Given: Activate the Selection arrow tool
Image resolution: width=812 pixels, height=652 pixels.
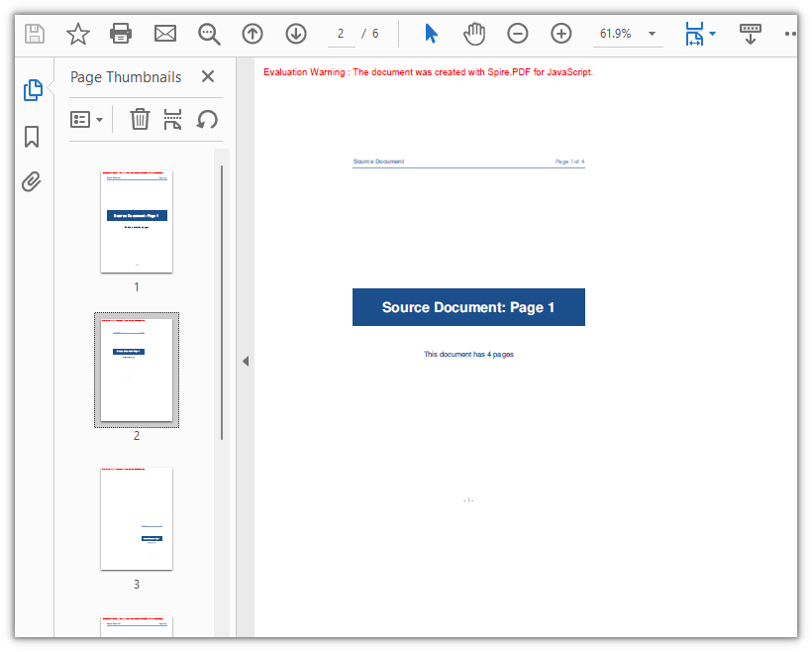Looking at the screenshot, I should (x=431, y=33).
